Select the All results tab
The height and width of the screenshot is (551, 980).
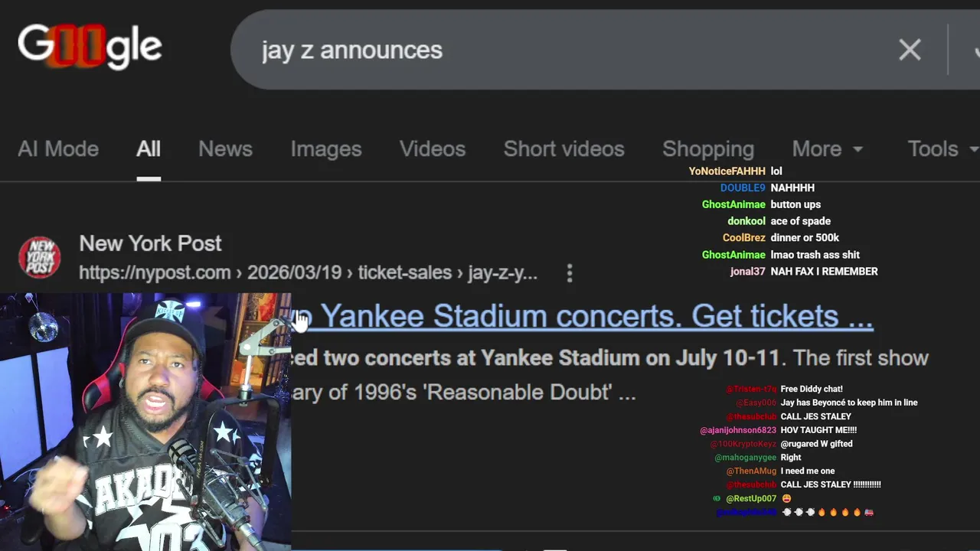point(149,148)
